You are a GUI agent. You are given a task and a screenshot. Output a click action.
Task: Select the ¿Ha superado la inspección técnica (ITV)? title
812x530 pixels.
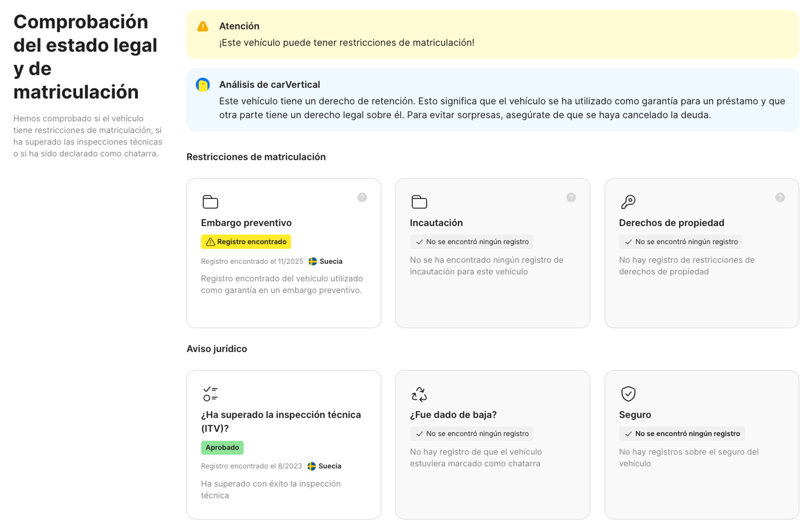click(x=281, y=422)
